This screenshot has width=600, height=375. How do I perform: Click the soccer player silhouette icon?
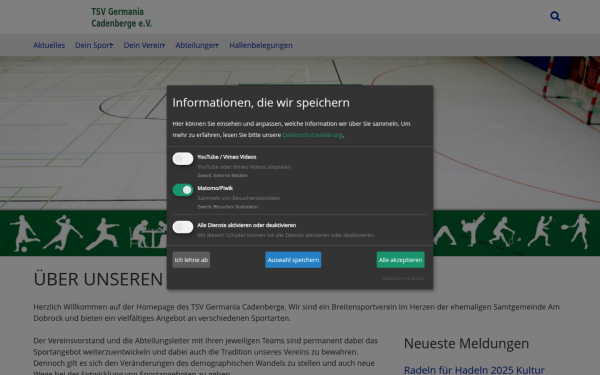24,233
